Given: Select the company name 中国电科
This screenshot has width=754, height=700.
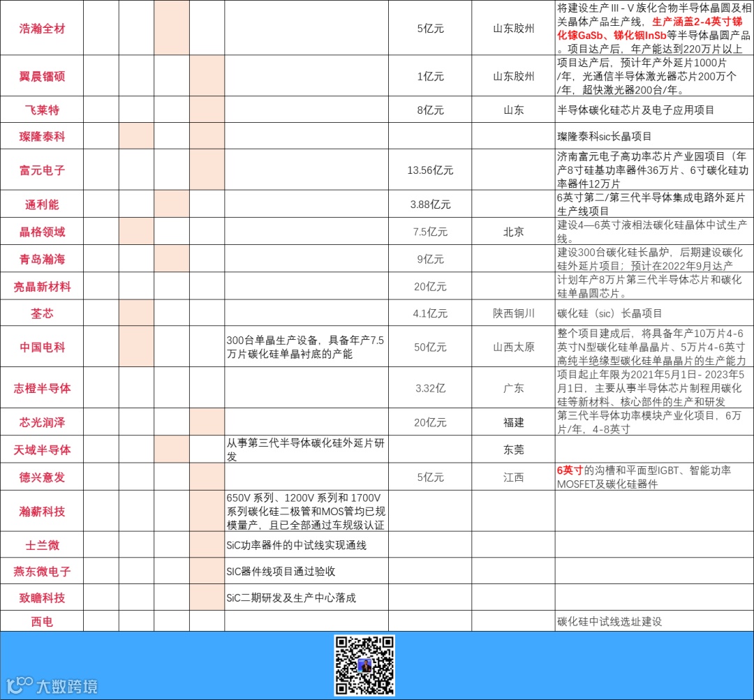Looking at the screenshot, I should tap(42, 347).
